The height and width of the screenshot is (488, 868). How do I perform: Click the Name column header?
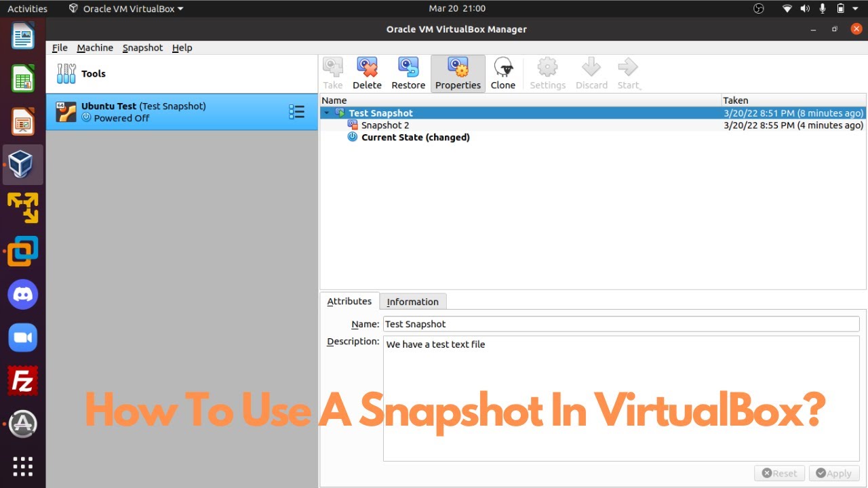[520, 100]
